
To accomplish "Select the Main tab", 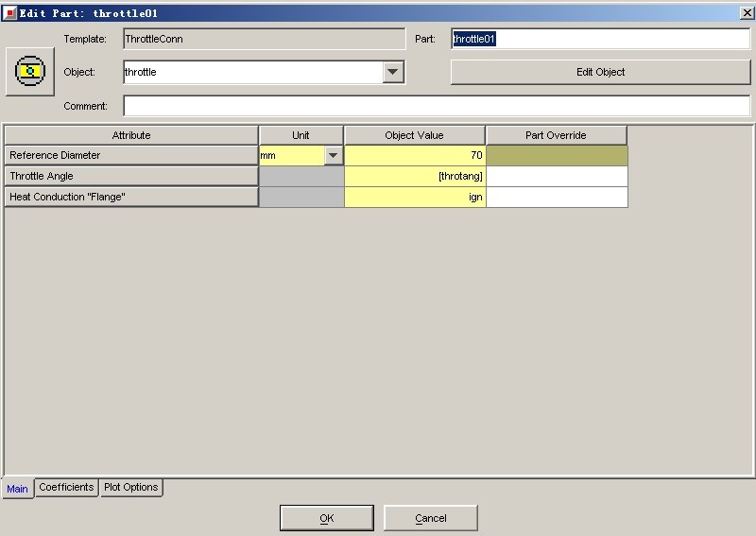I will (17, 489).
